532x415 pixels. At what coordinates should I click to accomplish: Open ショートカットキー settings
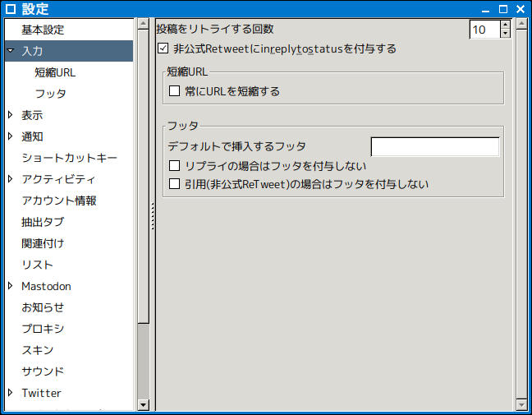click(x=69, y=158)
